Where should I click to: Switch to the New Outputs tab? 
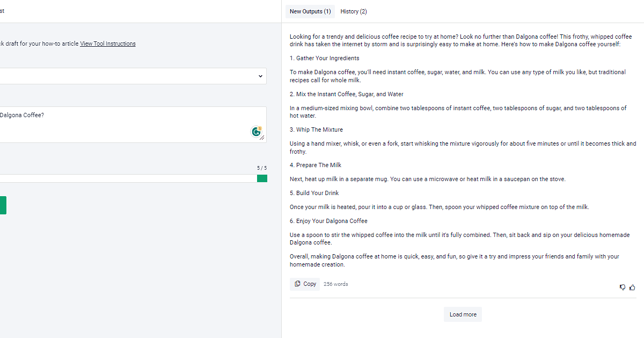pyautogui.click(x=310, y=11)
